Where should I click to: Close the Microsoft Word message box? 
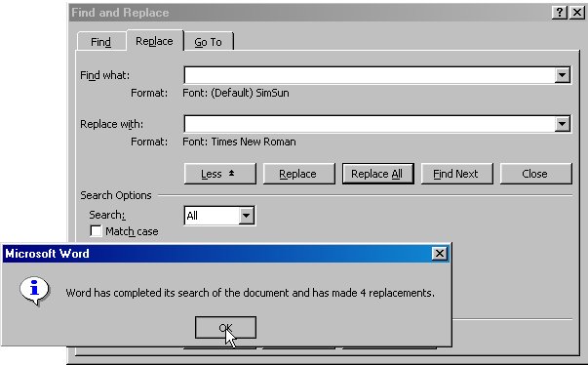pos(440,254)
